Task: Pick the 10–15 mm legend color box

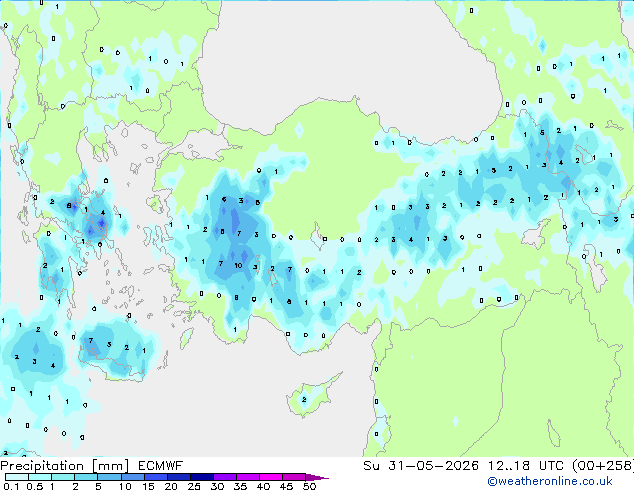Action: (132, 477)
